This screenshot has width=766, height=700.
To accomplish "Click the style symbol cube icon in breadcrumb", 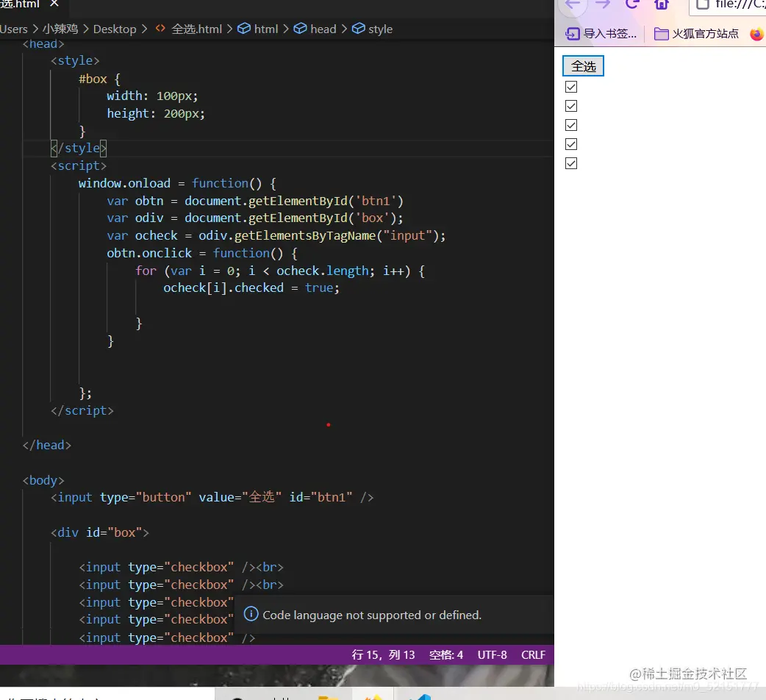I will click(x=358, y=29).
